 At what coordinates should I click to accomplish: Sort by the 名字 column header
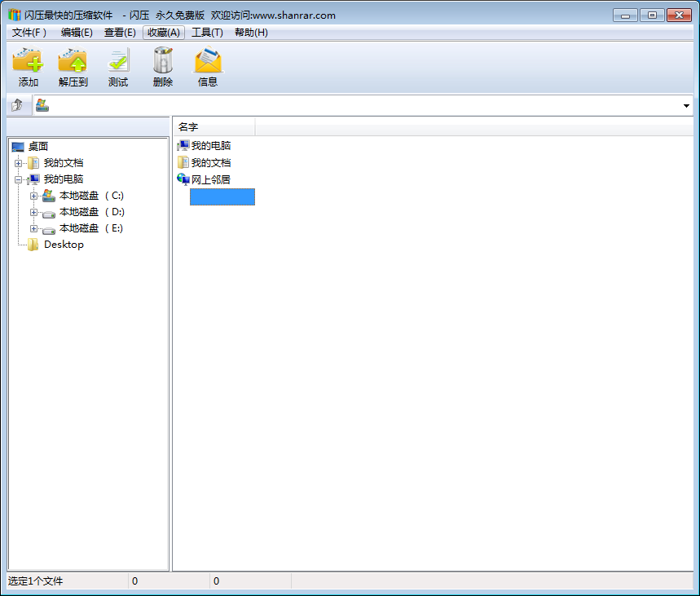214,127
